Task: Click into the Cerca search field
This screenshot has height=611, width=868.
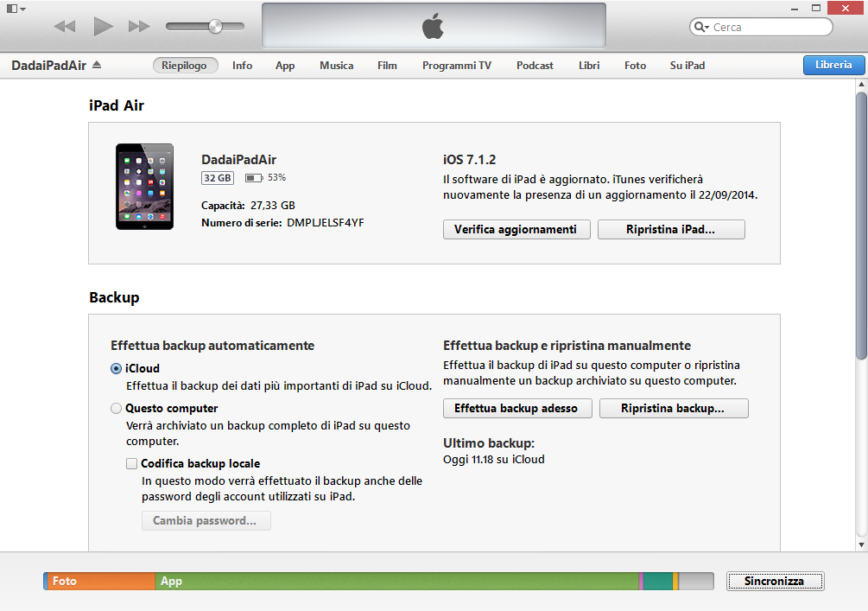Action: coord(767,28)
